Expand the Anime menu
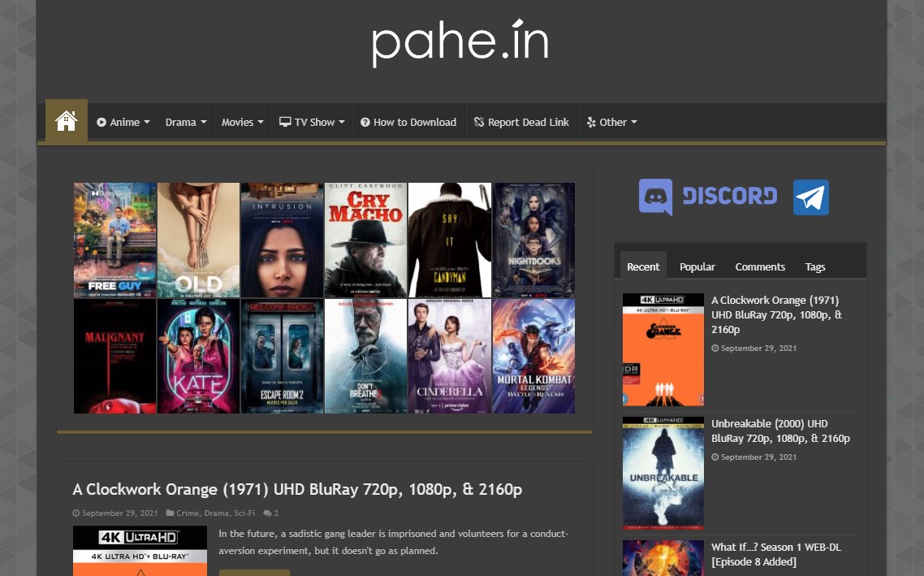 coord(123,122)
